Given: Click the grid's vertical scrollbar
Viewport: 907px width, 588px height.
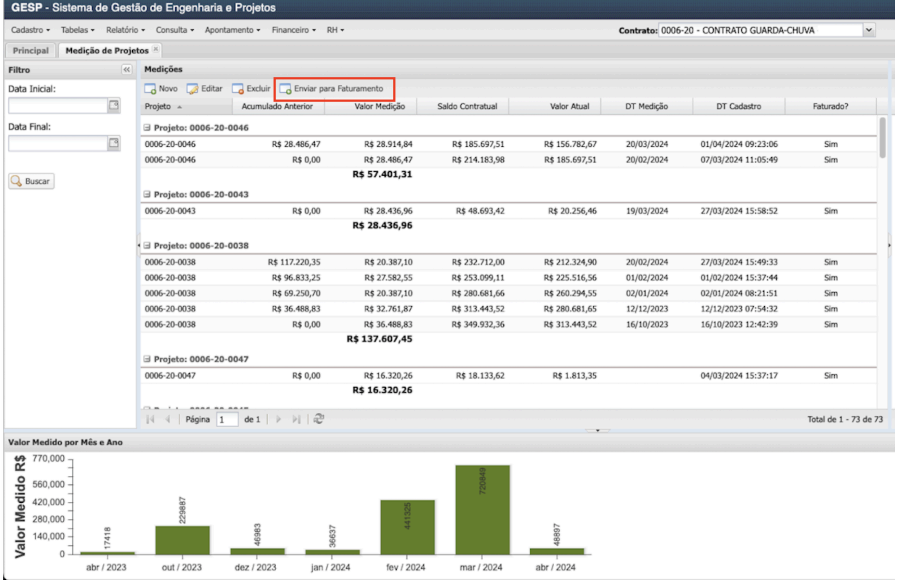Looking at the screenshot, I should [882, 138].
